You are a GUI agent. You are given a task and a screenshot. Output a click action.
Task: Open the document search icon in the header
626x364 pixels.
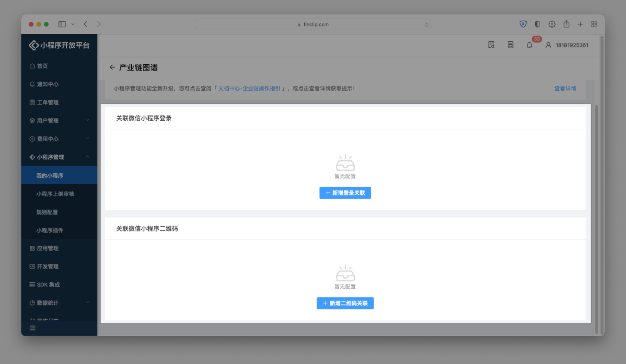click(x=491, y=45)
